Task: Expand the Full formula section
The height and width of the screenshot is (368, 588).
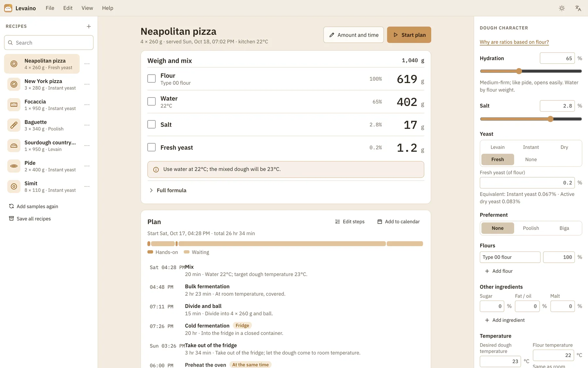Action: tap(168, 190)
